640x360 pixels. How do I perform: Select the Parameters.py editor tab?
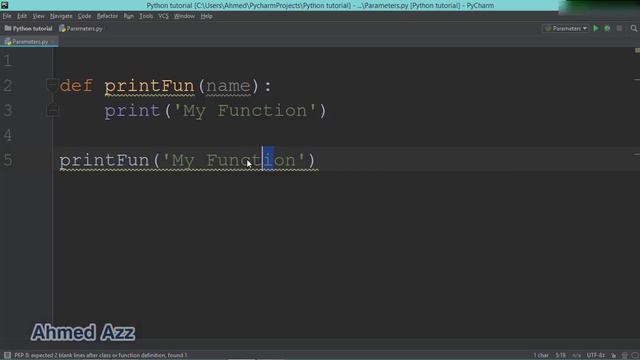click(x=29, y=42)
